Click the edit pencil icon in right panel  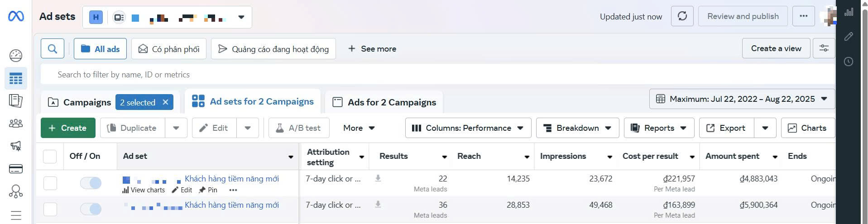tap(849, 37)
